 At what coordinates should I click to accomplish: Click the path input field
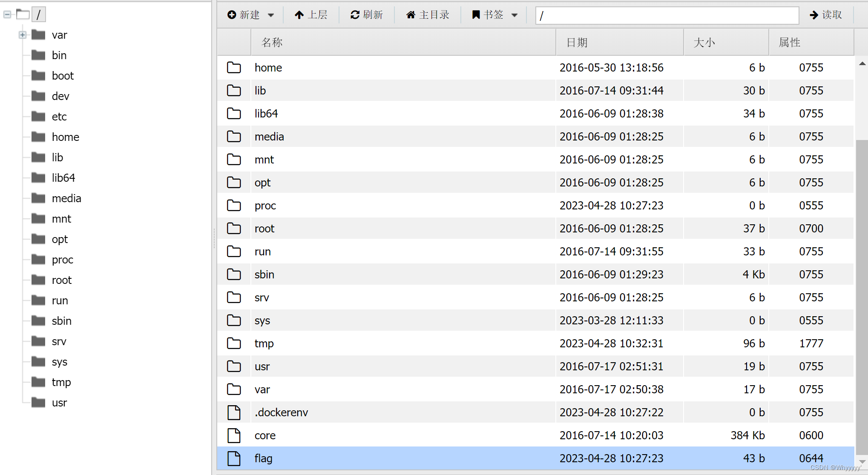(x=667, y=16)
